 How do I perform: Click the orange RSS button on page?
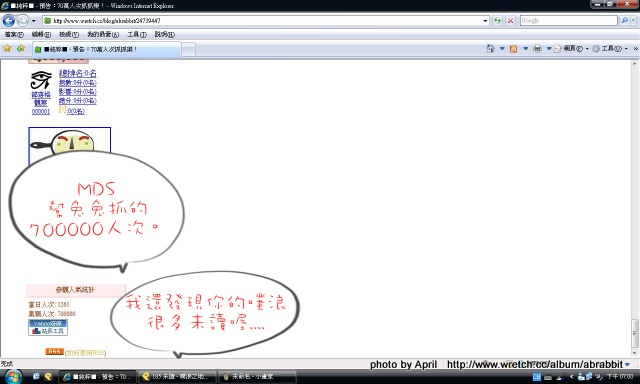coord(54,351)
